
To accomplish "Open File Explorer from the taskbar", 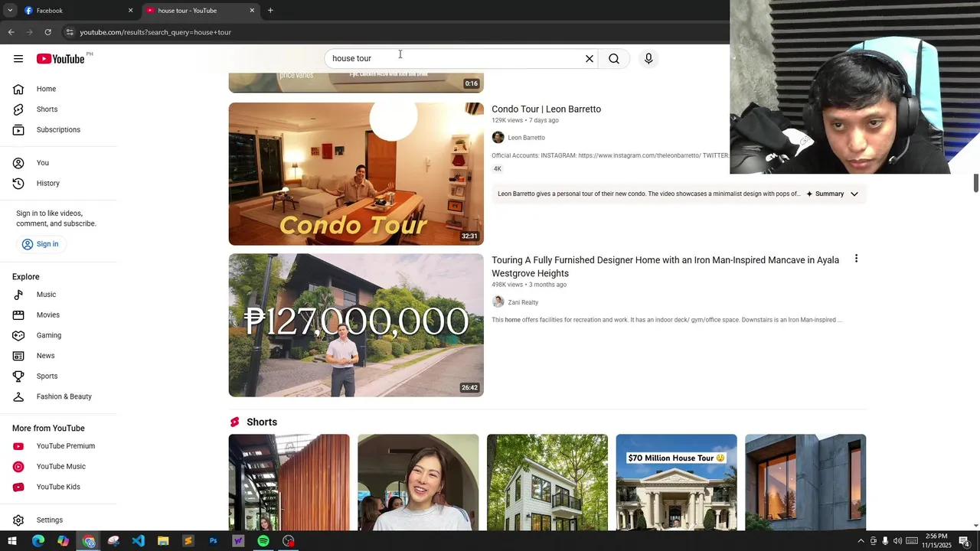I will tap(163, 541).
